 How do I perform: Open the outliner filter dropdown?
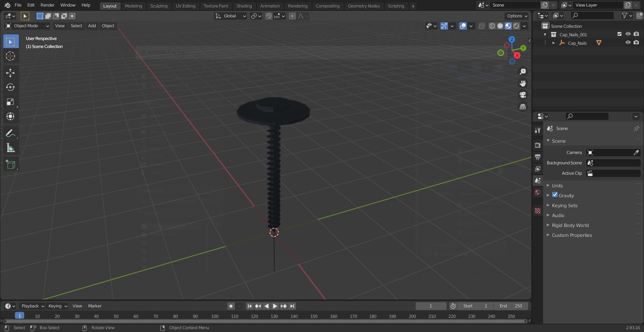pyautogui.click(x=627, y=16)
